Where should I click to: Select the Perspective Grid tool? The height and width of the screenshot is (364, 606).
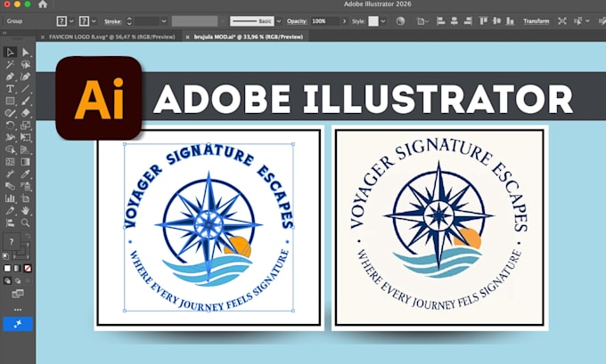pyautogui.click(x=25, y=150)
